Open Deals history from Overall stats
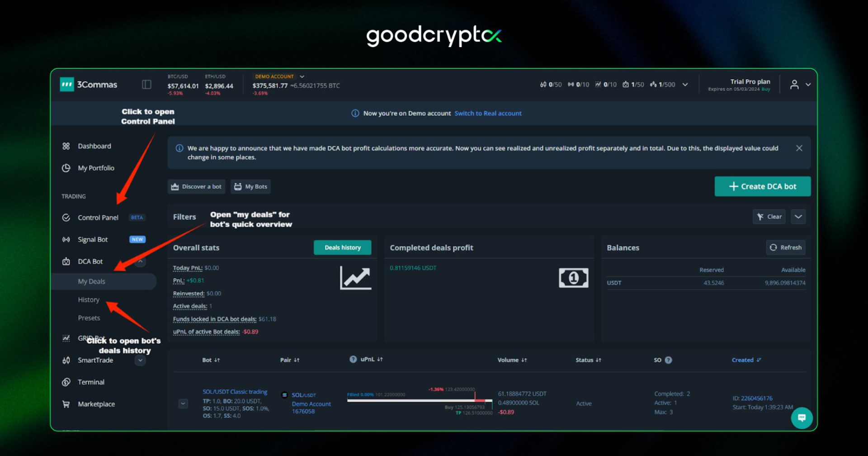868x456 pixels. point(342,247)
